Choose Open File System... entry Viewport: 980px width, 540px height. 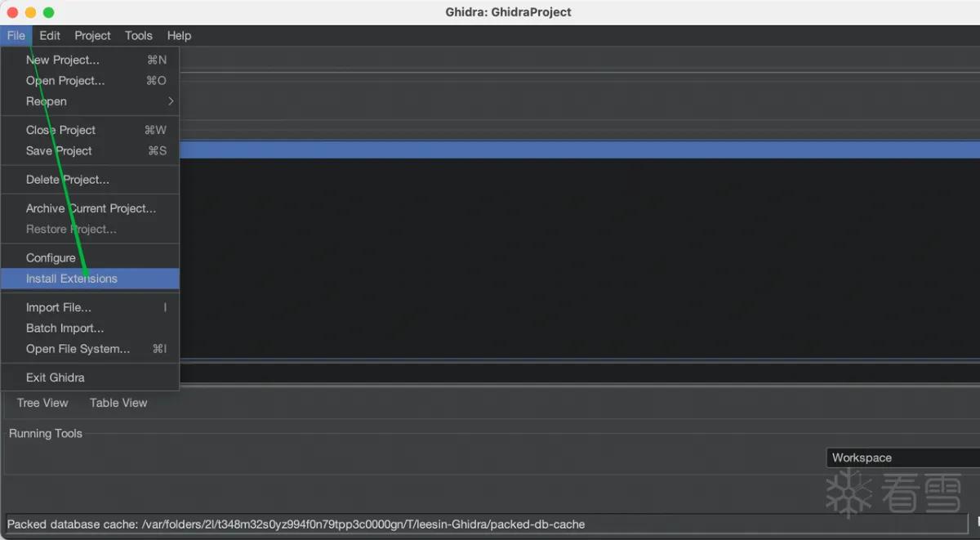pyautogui.click(x=90, y=349)
